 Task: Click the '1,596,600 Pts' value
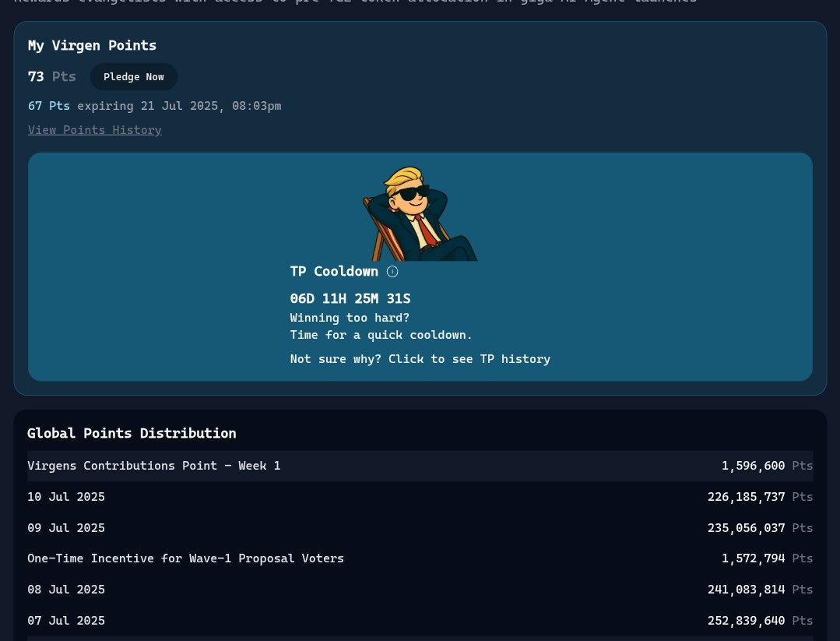pos(767,466)
